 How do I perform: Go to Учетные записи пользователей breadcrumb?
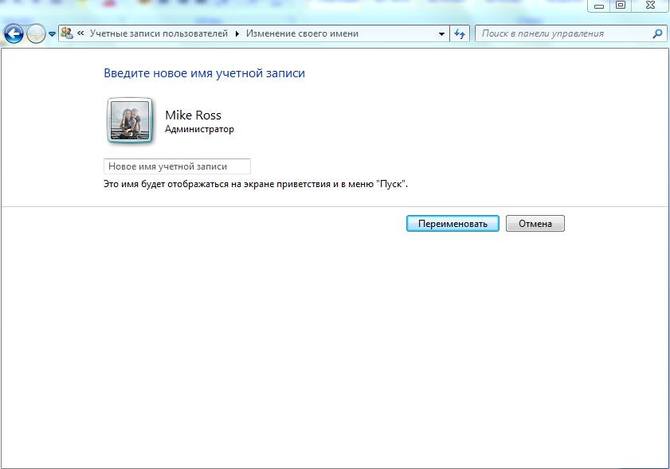click(158, 34)
